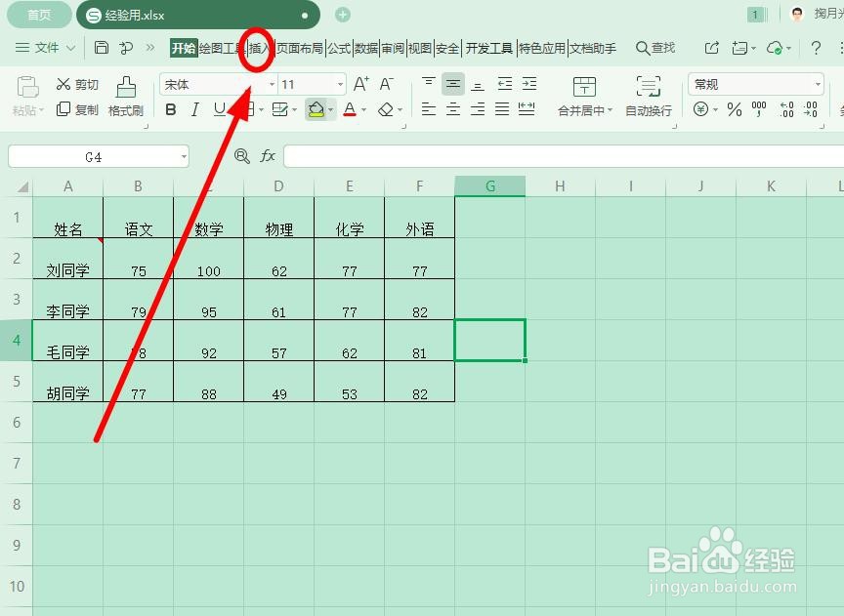Open the 文件 menu dropdown
This screenshot has width=844, height=616.
coord(46,48)
